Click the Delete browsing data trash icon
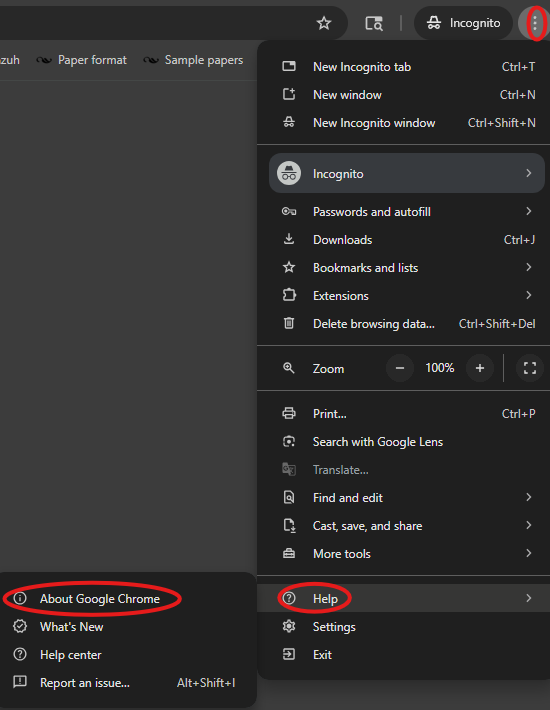This screenshot has height=710, width=550. click(289, 323)
